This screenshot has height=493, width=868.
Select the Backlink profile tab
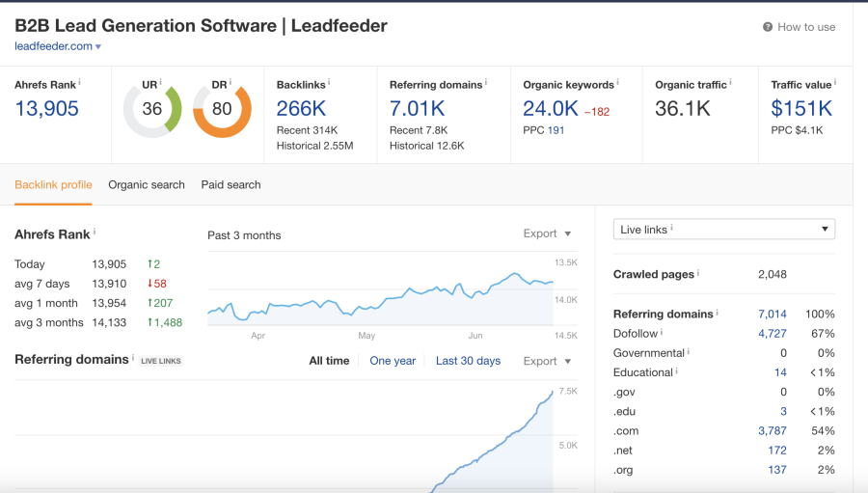tap(53, 185)
